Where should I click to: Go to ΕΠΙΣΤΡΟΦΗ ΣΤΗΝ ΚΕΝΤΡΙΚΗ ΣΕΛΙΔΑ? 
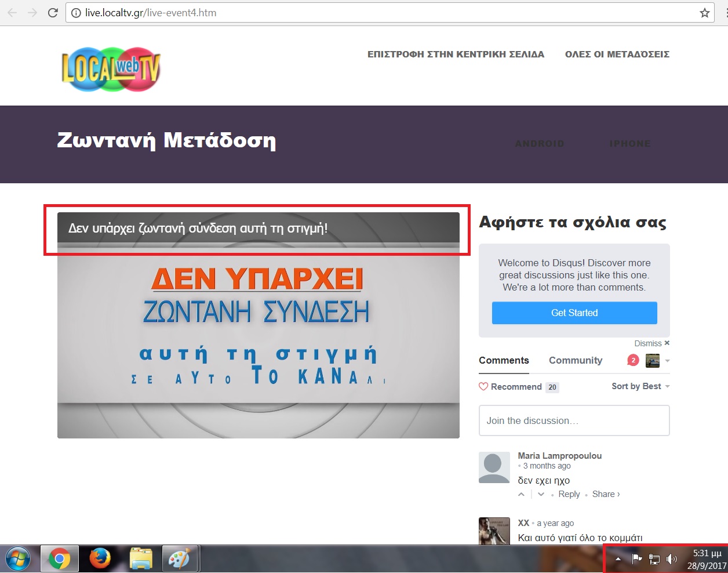coord(456,54)
